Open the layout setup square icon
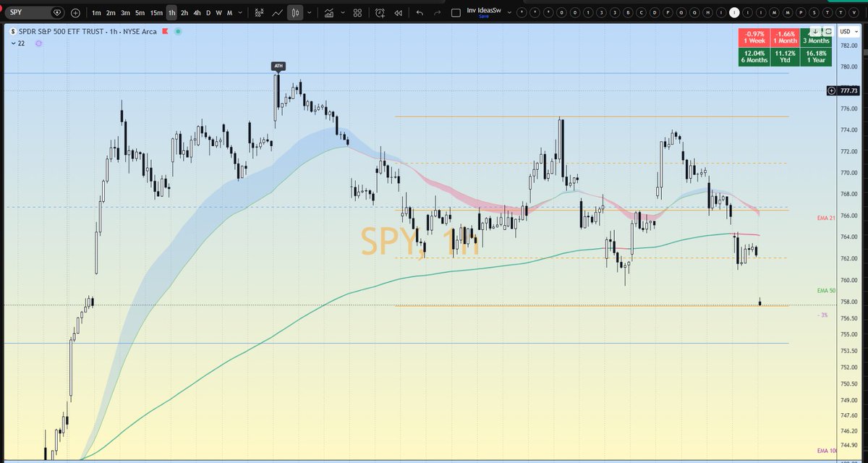868x463 pixels. 456,13
